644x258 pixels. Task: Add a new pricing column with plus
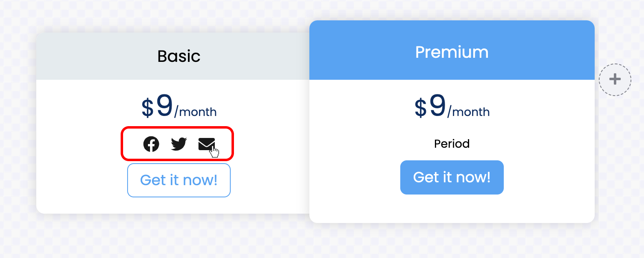point(615,79)
